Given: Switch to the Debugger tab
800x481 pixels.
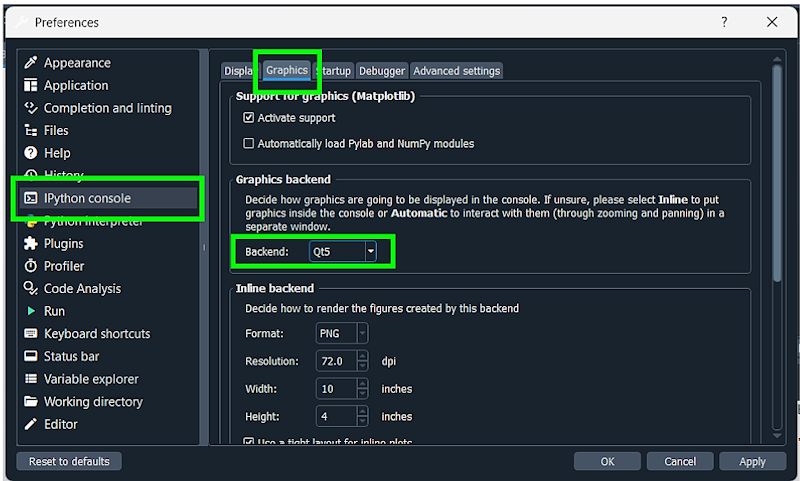Looking at the screenshot, I should click(x=382, y=71).
